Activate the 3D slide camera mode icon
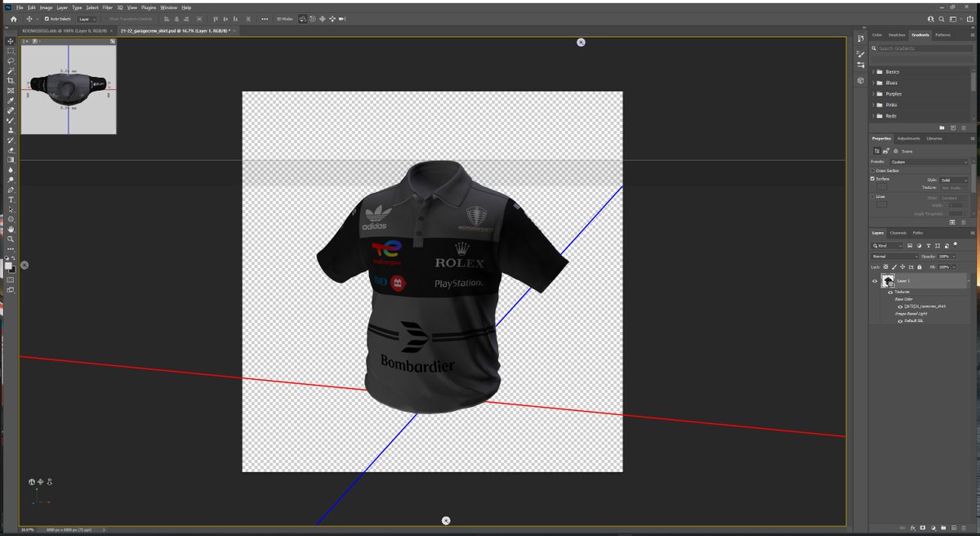 [x=332, y=19]
